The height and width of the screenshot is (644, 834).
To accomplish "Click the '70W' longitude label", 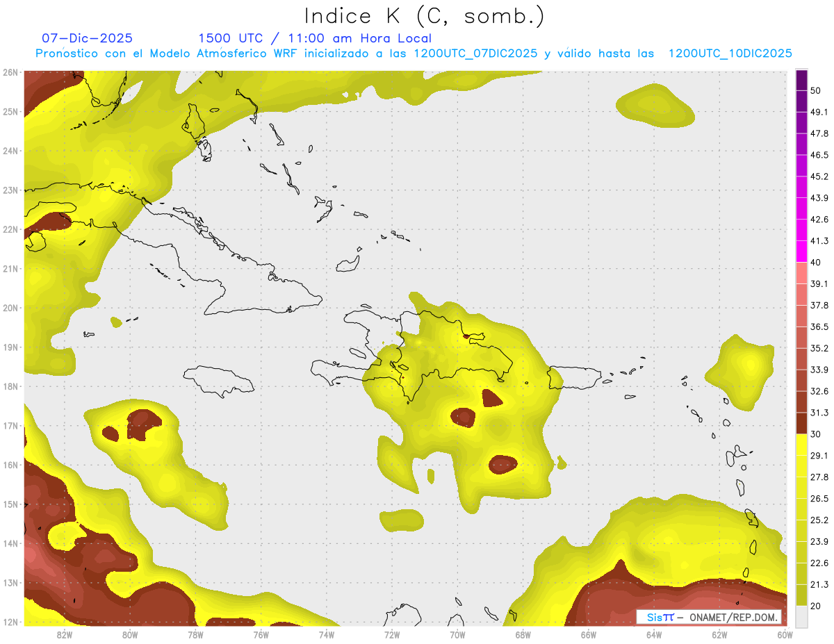I will pyautogui.click(x=457, y=634).
